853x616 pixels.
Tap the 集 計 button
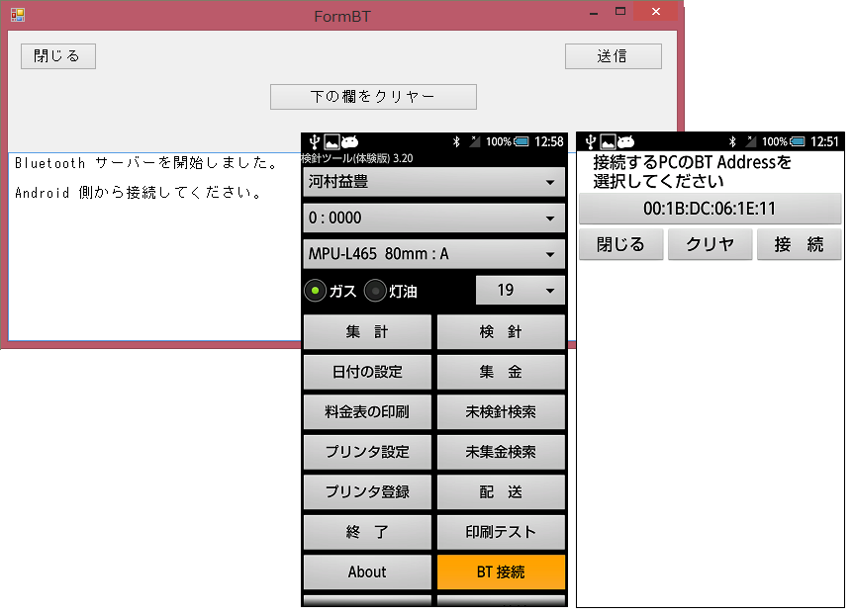[367, 331]
